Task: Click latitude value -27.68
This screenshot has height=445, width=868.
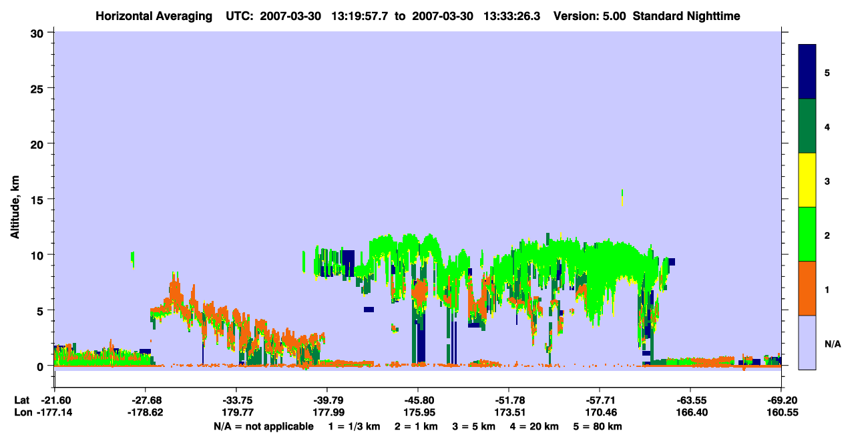Action: [146, 400]
